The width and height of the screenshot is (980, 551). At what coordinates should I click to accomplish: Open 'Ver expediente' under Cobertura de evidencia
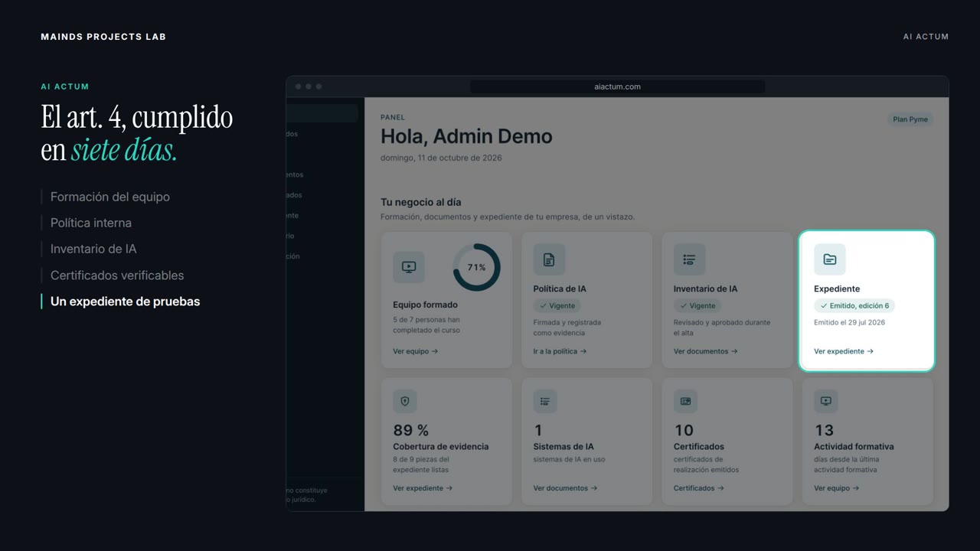tap(423, 488)
